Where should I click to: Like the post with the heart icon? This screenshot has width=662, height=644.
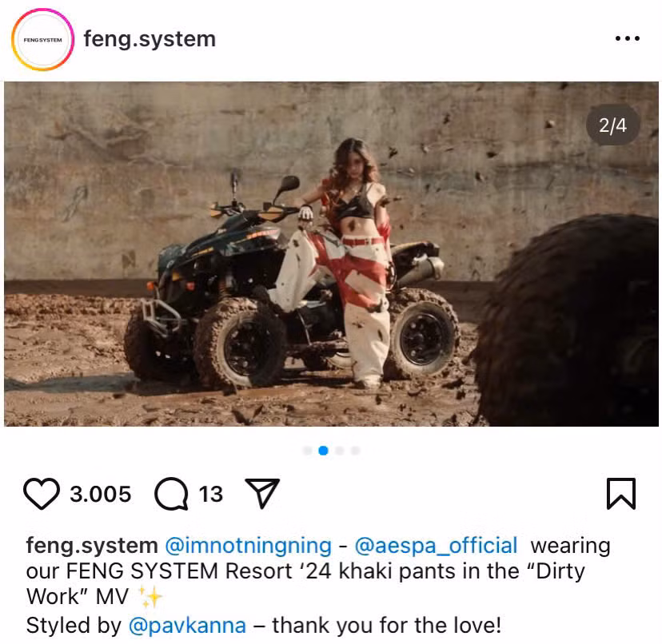pyautogui.click(x=42, y=493)
